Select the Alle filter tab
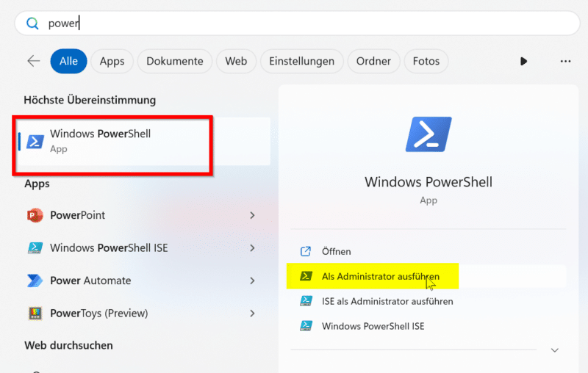The image size is (588, 373). pyautogui.click(x=68, y=61)
